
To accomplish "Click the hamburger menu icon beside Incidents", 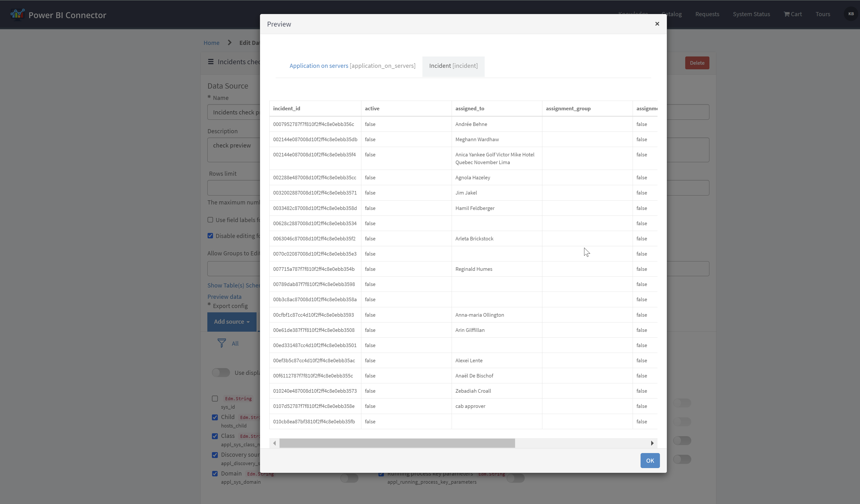I will tap(210, 62).
